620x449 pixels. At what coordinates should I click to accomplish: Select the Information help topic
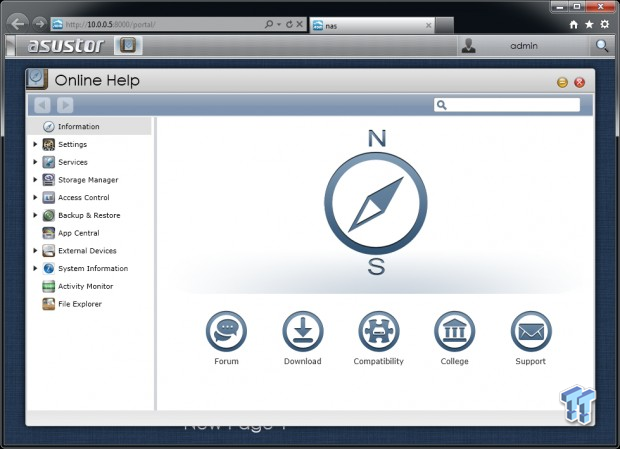[89, 126]
